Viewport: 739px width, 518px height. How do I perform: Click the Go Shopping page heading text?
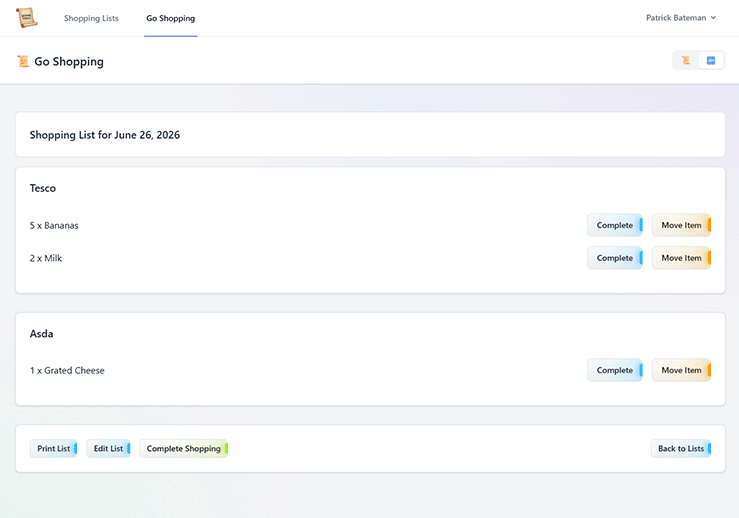[x=69, y=62]
